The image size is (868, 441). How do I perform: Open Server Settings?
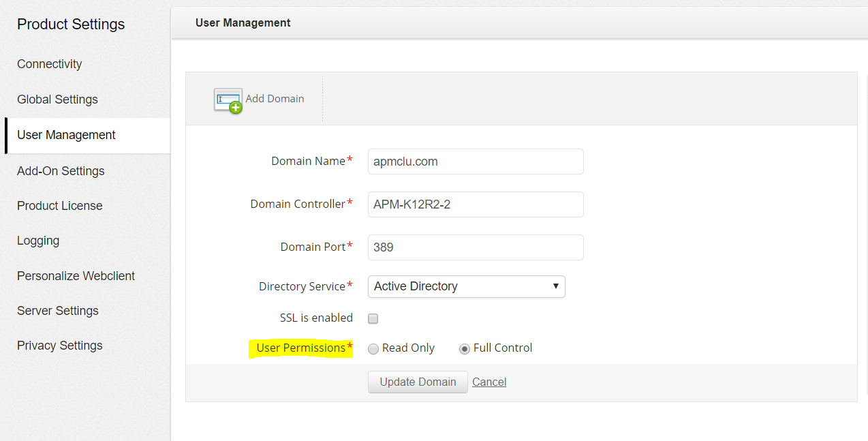point(57,311)
